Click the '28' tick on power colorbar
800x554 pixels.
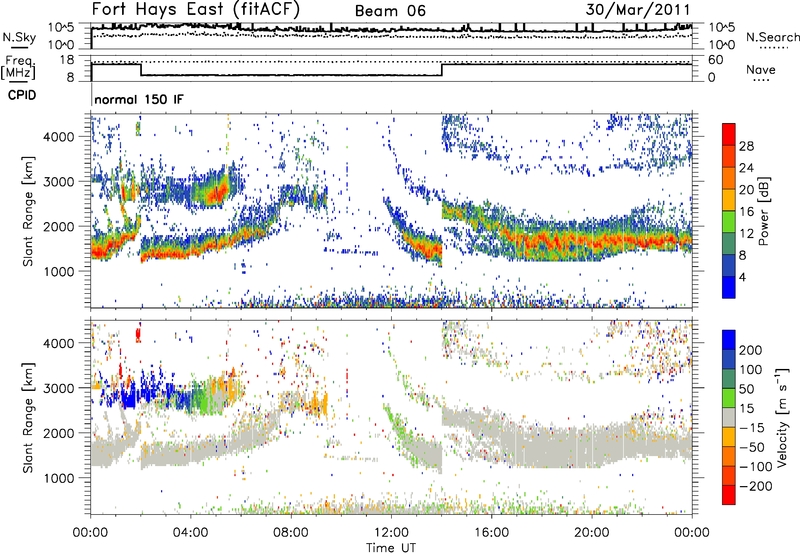[x=746, y=146]
